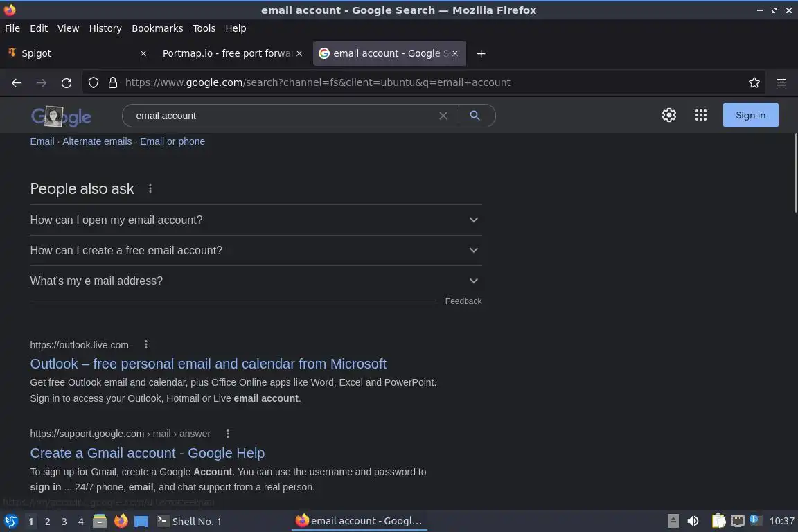Open the Tools menu
This screenshot has width=798, height=532.
pyautogui.click(x=204, y=28)
